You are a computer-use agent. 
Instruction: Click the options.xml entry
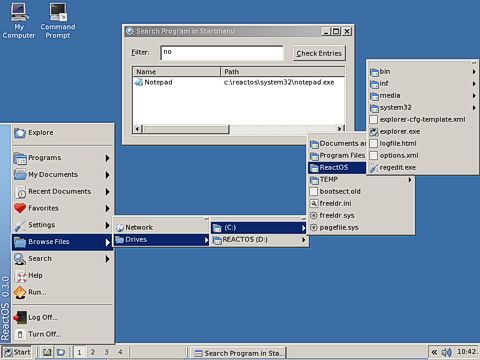pos(423,156)
